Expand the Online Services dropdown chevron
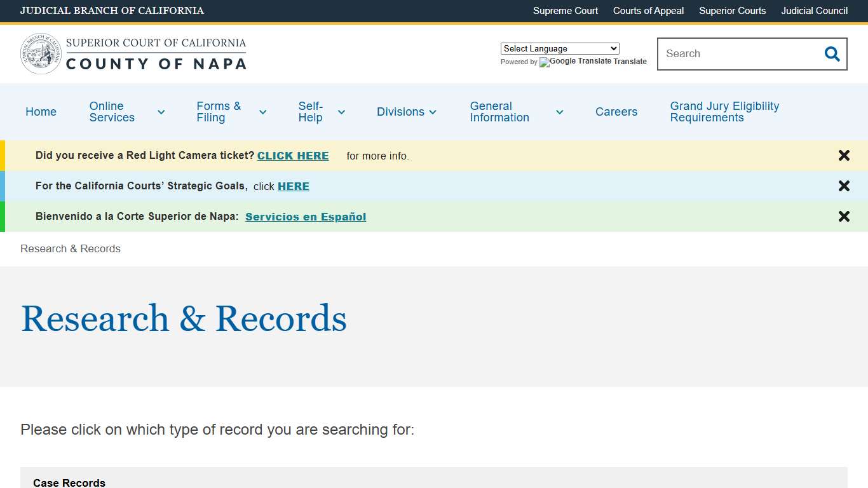This screenshot has height=488, width=868. (161, 112)
